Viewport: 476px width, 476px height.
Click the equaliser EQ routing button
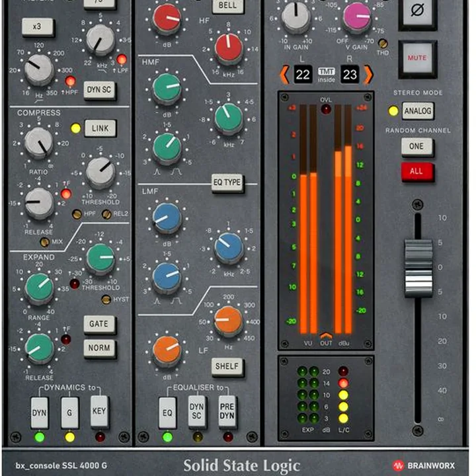[167, 413]
